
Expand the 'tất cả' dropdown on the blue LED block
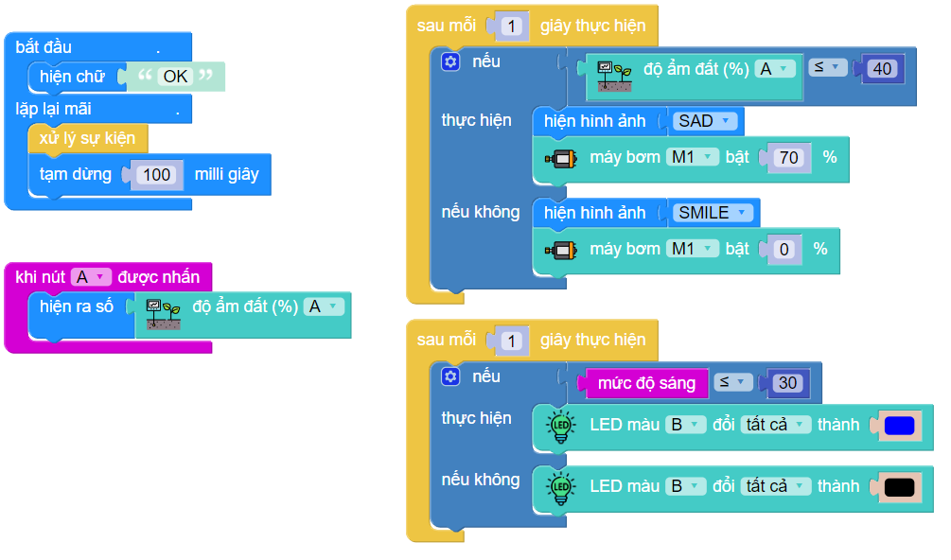(775, 425)
